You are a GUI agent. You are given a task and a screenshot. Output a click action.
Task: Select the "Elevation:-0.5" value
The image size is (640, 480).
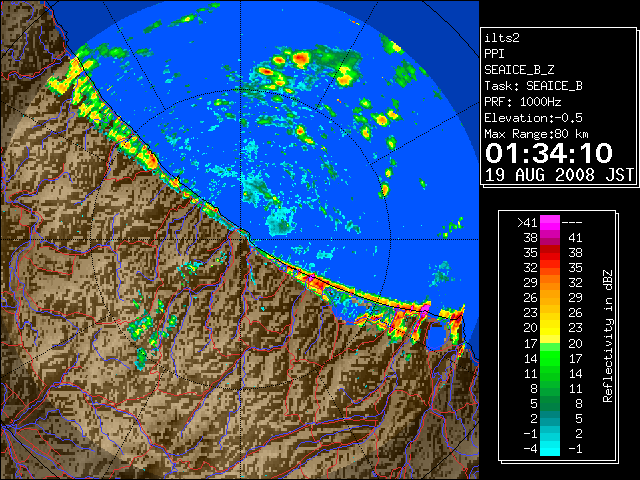pos(533,118)
